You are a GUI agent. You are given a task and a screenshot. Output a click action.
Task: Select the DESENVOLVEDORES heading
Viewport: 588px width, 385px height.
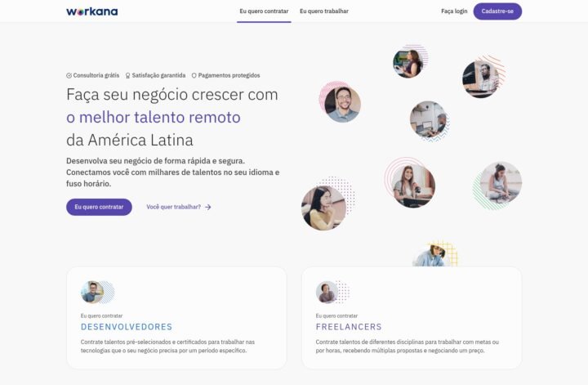click(127, 327)
